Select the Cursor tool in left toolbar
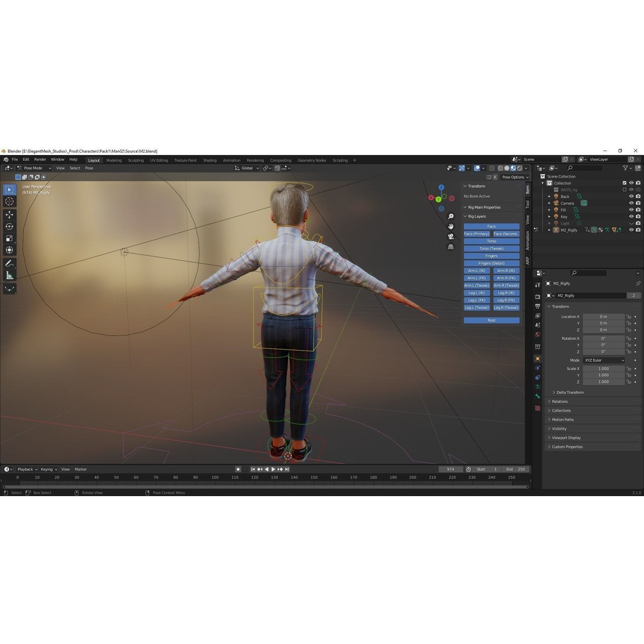Image resolution: width=644 pixels, height=644 pixels. click(x=10, y=202)
